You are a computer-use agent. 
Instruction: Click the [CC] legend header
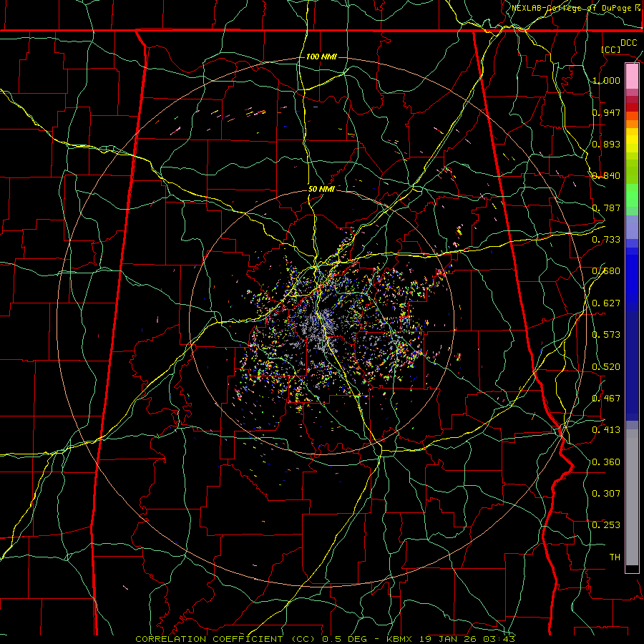(611, 49)
